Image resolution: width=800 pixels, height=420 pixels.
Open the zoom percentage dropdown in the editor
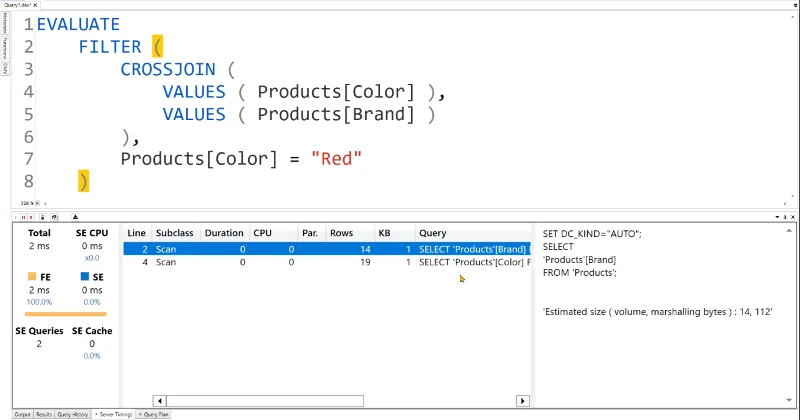pyautogui.click(x=37, y=203)
